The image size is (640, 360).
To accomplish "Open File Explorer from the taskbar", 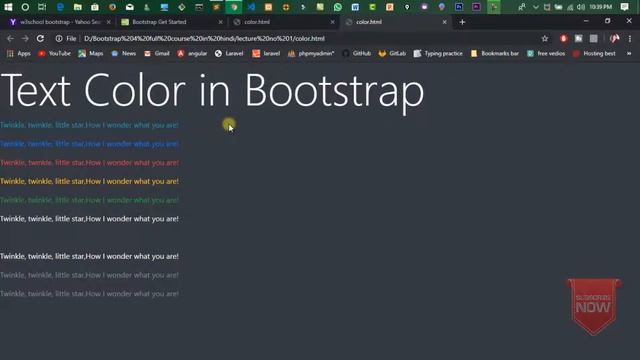I will click(78, 7).
